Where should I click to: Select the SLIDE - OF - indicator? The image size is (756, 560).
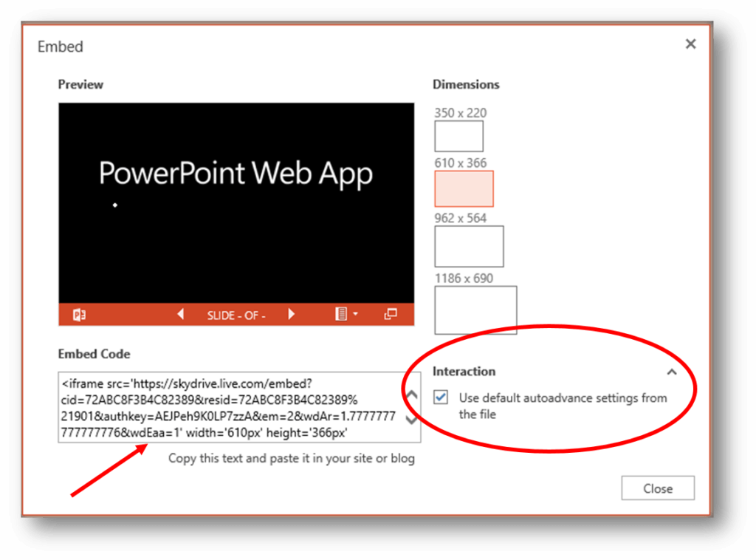pos(236,315)
